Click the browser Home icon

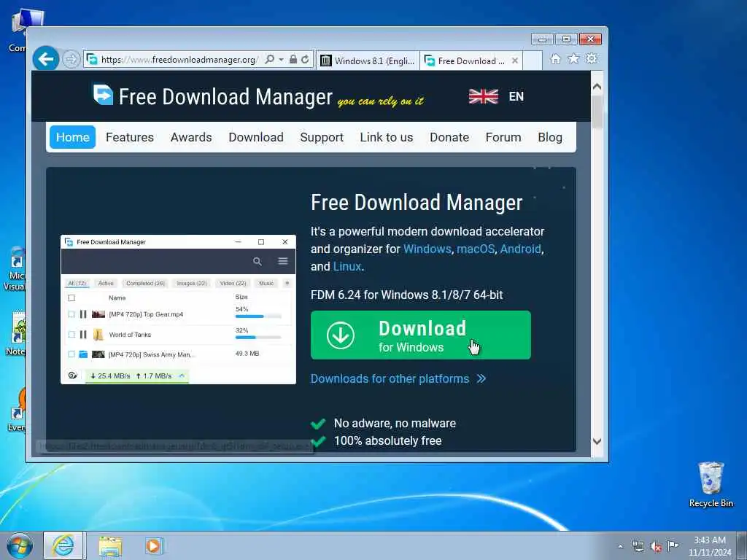click(555, 58)
